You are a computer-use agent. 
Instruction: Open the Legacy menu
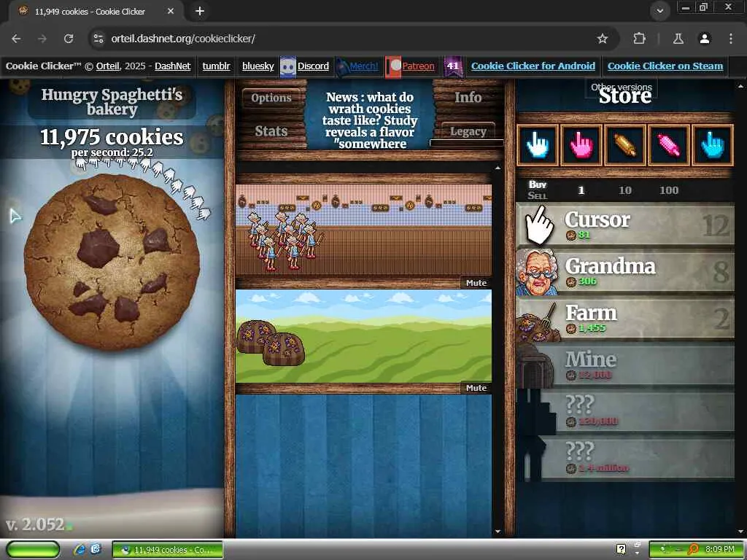pos(468,131)
